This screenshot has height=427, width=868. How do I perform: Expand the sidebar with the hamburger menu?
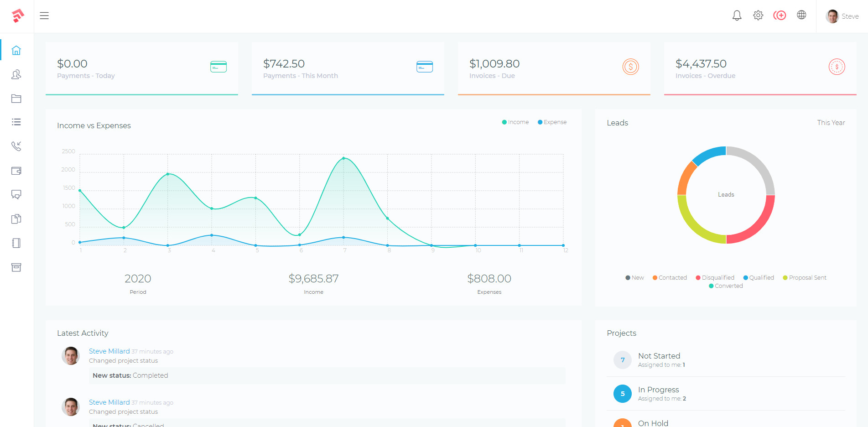(x=44, y=15)
